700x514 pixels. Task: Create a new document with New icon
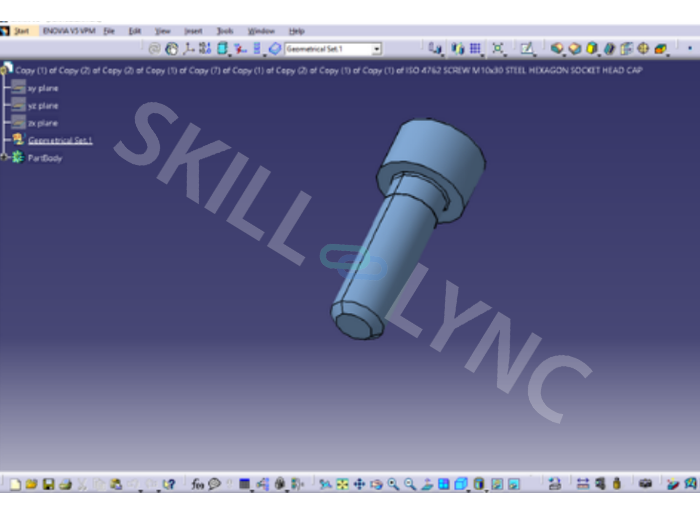(x=15, y=484)
